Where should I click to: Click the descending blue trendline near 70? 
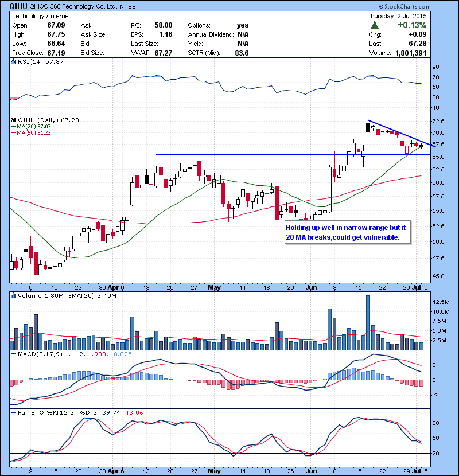click(402, 134)
